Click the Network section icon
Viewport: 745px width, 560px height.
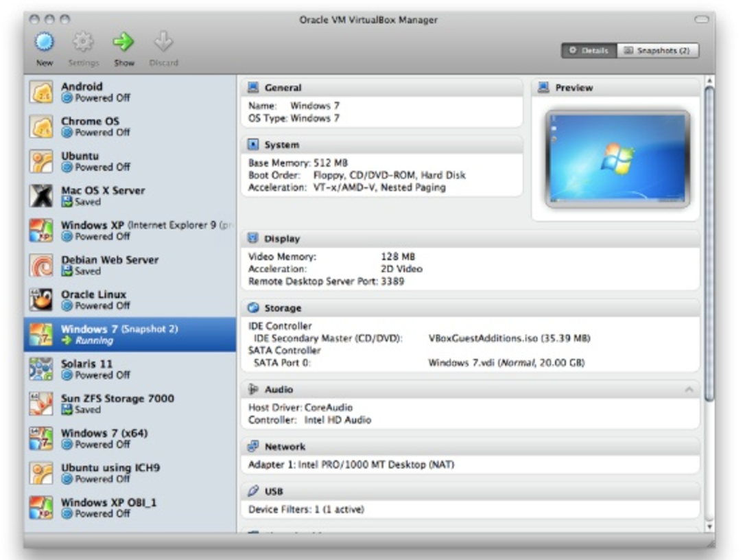click(x=253, y=446)
